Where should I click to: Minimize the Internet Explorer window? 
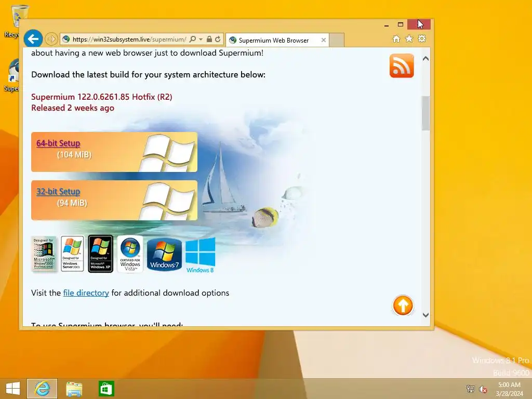[387, 25]
